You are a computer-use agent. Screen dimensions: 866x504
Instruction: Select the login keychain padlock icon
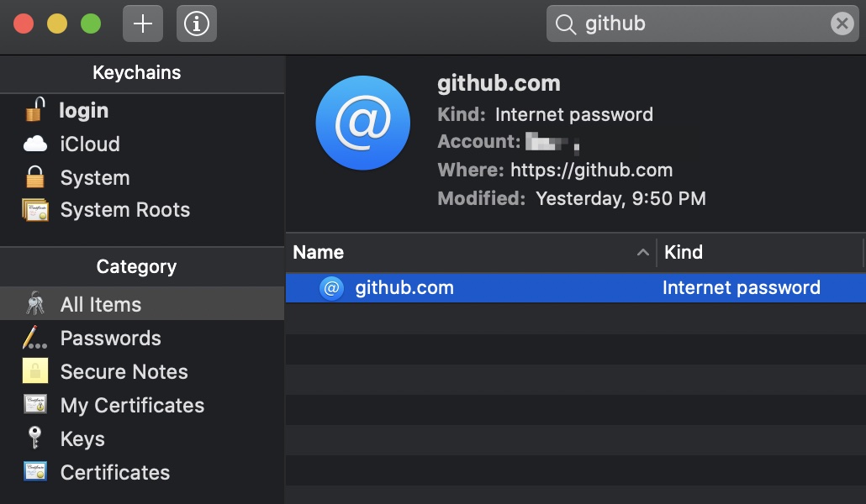pos(35,110)
